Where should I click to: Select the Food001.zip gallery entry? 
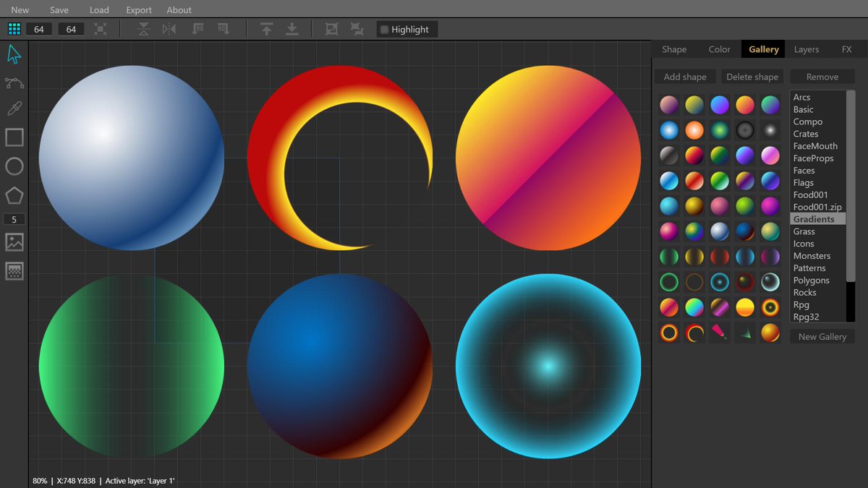(x=817, y=207)
